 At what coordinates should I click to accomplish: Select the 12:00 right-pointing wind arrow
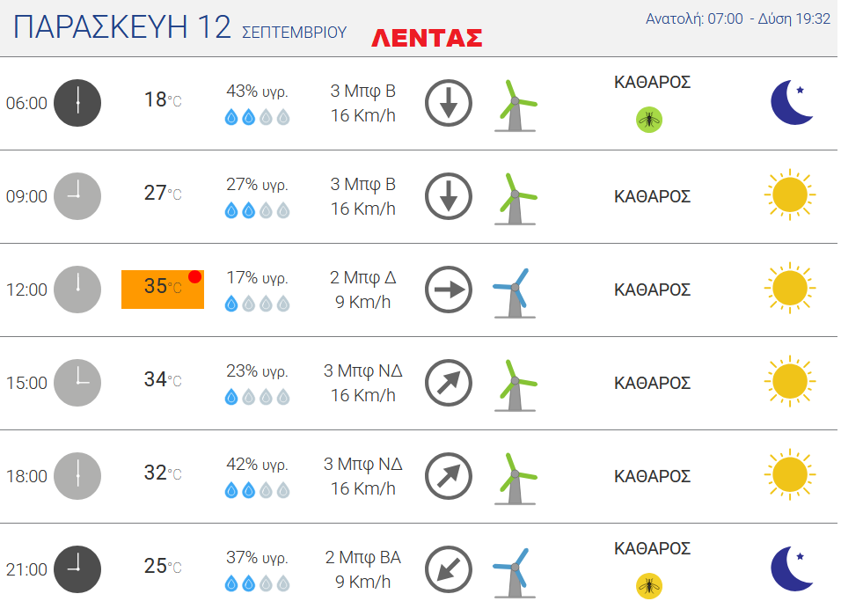[x=449, y=290]
